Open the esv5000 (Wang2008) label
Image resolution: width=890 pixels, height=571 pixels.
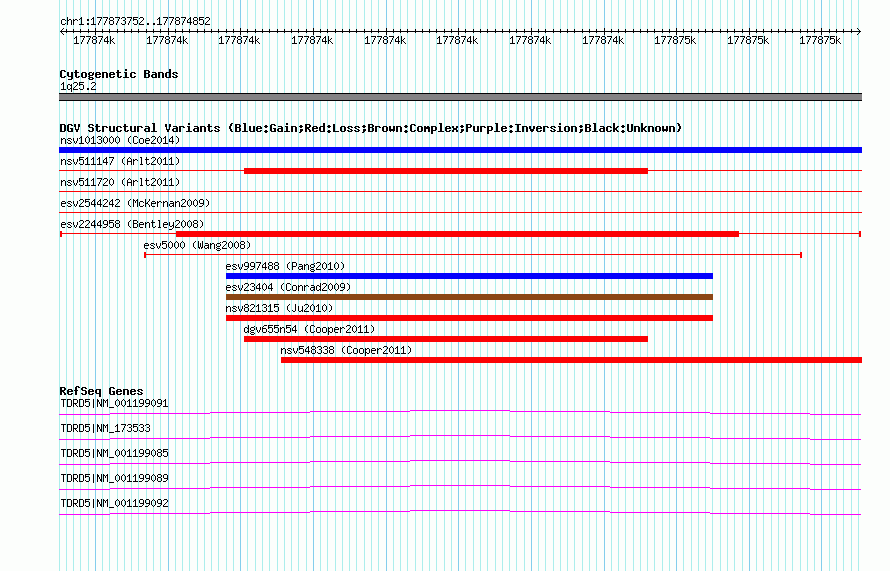tap(197, 245)
